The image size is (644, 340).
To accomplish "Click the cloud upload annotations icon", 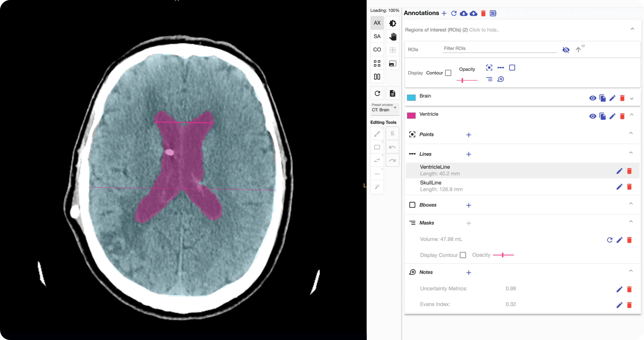I will tap(473, 14).
